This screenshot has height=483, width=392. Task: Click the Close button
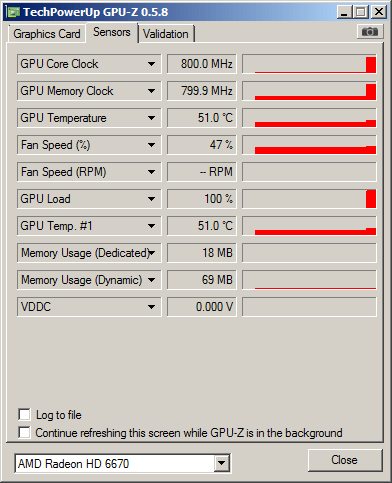click(345, 460)
